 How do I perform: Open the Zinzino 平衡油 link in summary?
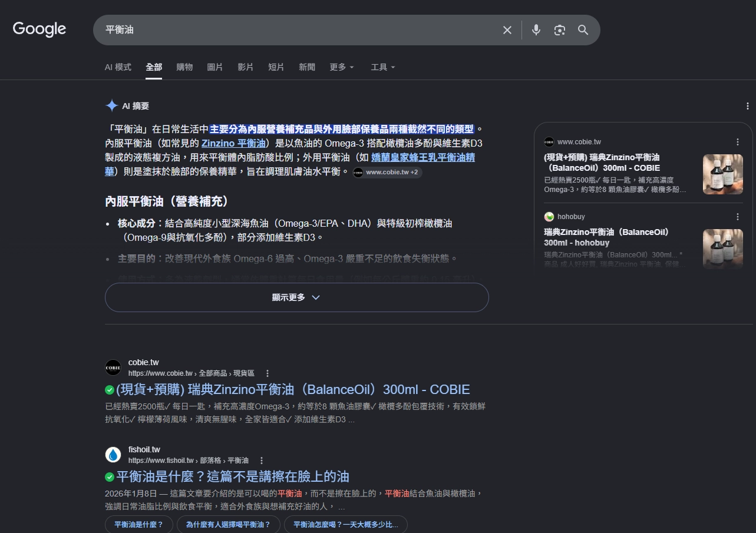[x=233, y=143]
